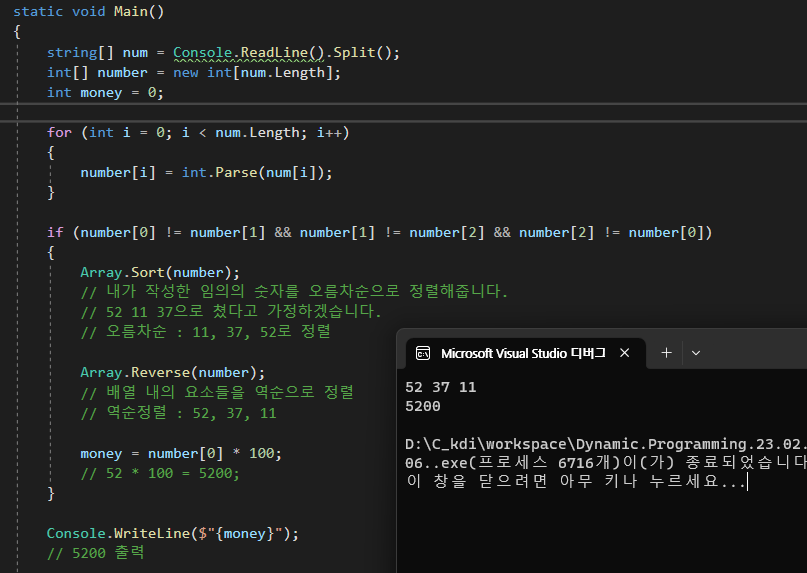Open a new terminal tab with plus icon
Image resolution: width=807 pixels, height=573 pixels.
click(666, 353)
